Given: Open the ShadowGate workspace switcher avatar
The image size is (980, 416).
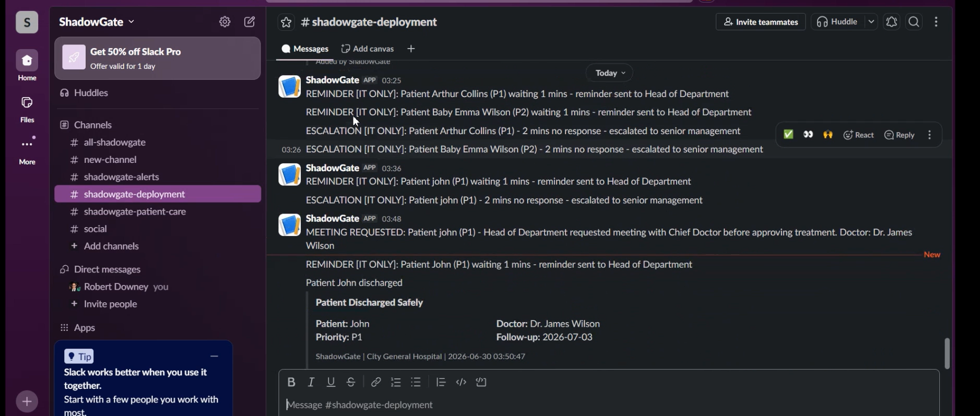Looking at the screenshot, I should click(x=27, y=22).
